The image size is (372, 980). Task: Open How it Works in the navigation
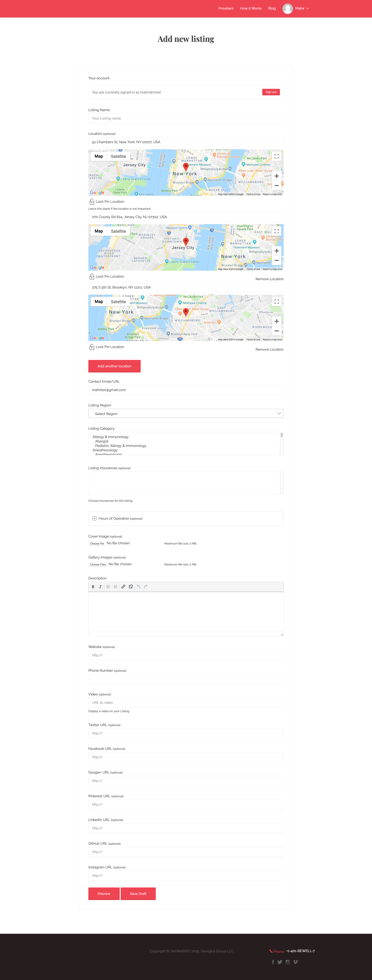[x=251, y=8]
